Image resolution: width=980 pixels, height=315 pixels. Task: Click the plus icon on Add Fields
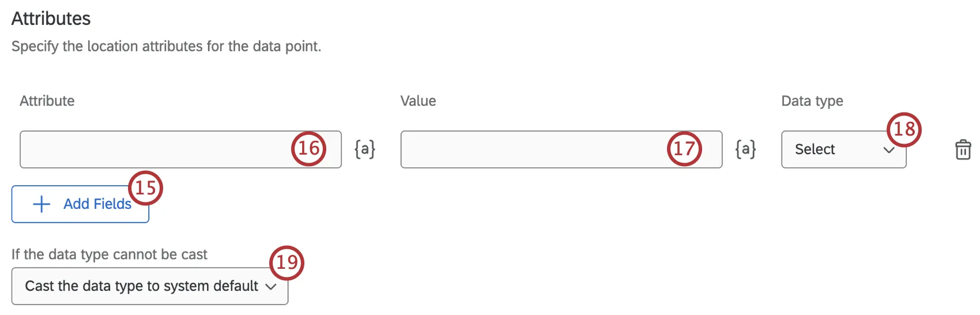[42, 204]
